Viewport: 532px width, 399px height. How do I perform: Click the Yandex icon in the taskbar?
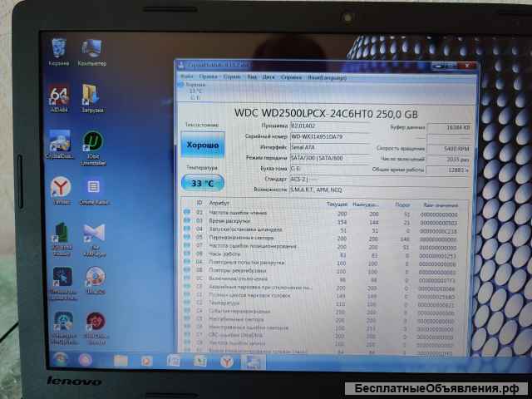pyautogui.click(x=225, y=362)
